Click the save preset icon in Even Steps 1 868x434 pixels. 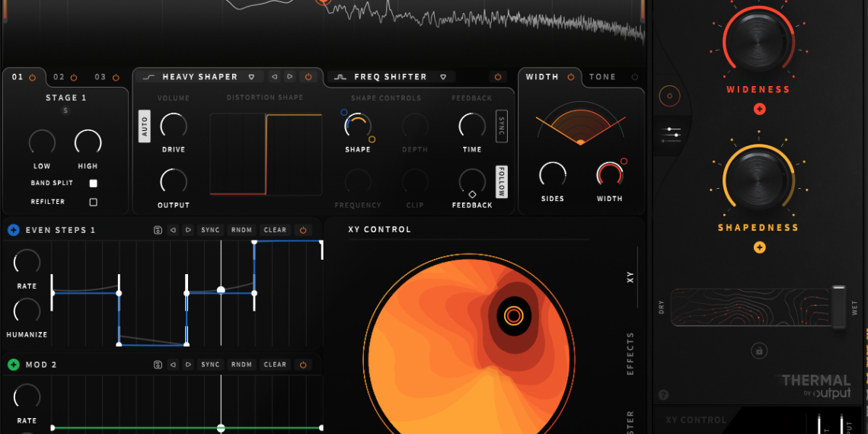pyautogui.click(x=158, y=230)
